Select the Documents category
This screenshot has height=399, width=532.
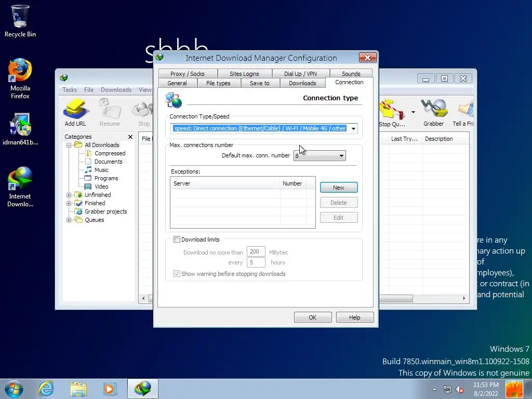point(108,162)
